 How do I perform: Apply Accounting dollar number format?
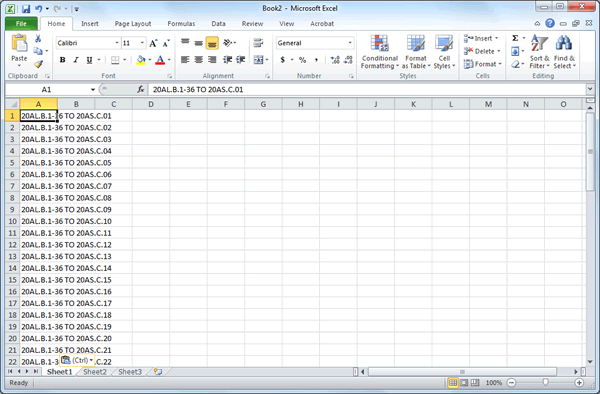coord(282,60)
